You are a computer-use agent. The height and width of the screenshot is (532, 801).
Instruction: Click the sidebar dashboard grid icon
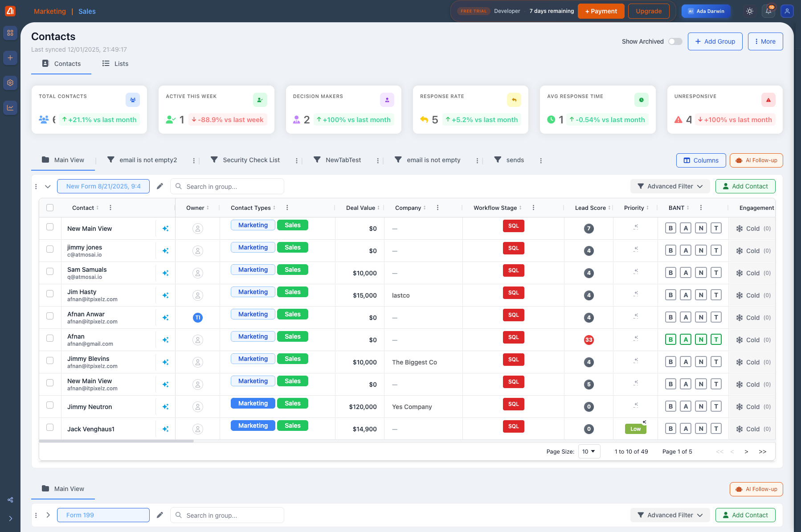pos(10,33)
